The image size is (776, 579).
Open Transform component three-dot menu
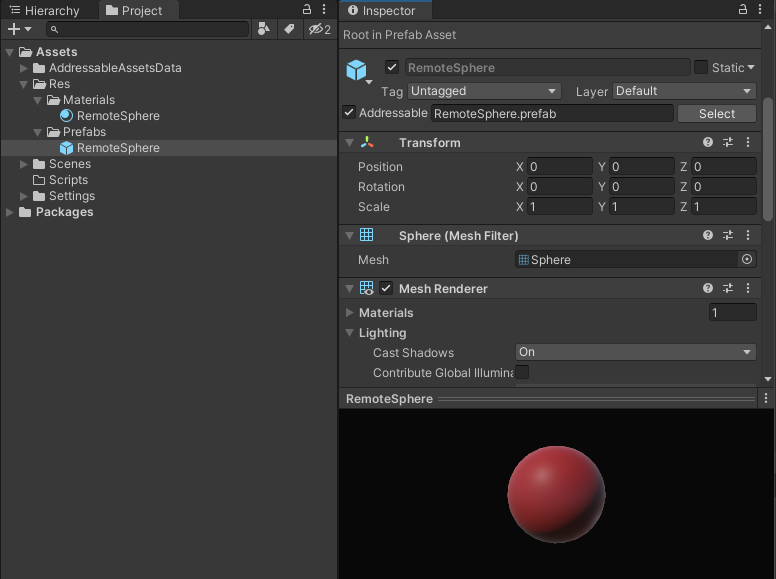pyautogui.click(x=748, y=143)
